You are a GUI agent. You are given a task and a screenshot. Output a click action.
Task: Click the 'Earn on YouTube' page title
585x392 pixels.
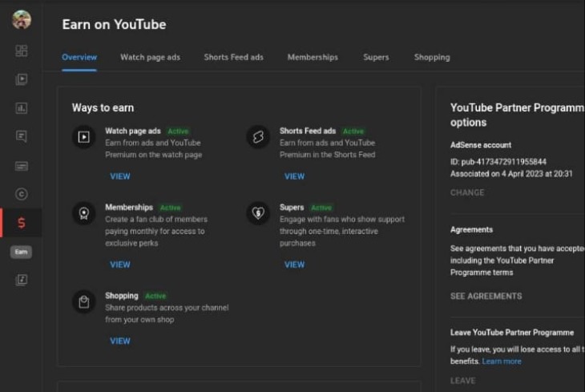coord(114,25)
